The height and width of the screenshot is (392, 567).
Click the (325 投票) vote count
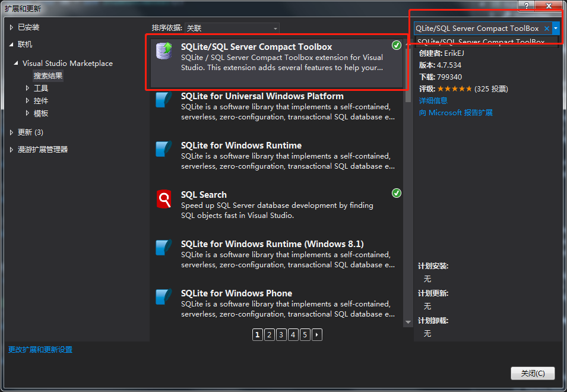[x=491, y=88]
